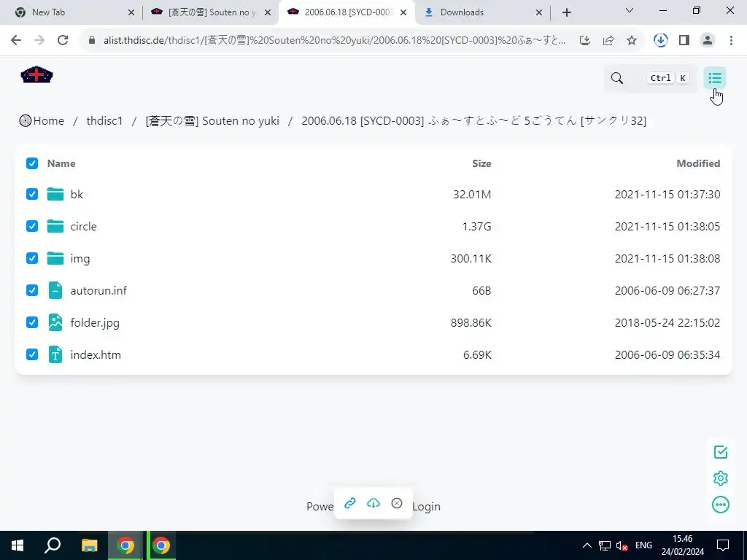The height and width of the screenshot is (560, 747).
Task: Uncheck the img folder checkbox
Action: pos(32,258)
